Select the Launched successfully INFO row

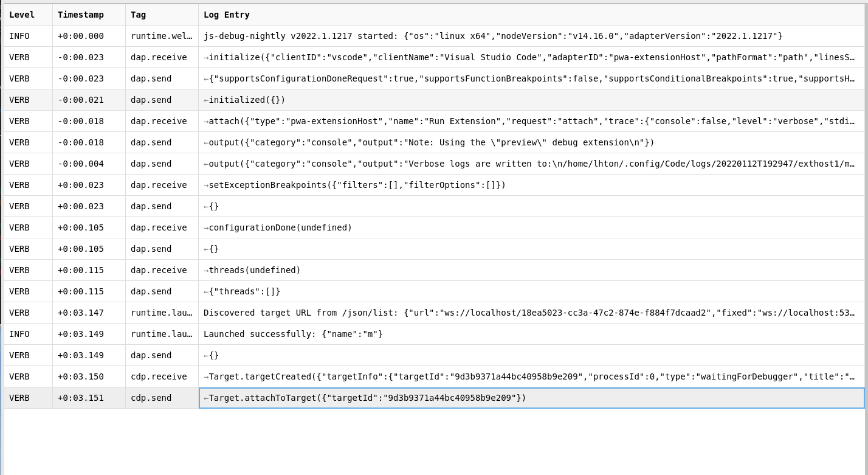[x=425, y=334]
